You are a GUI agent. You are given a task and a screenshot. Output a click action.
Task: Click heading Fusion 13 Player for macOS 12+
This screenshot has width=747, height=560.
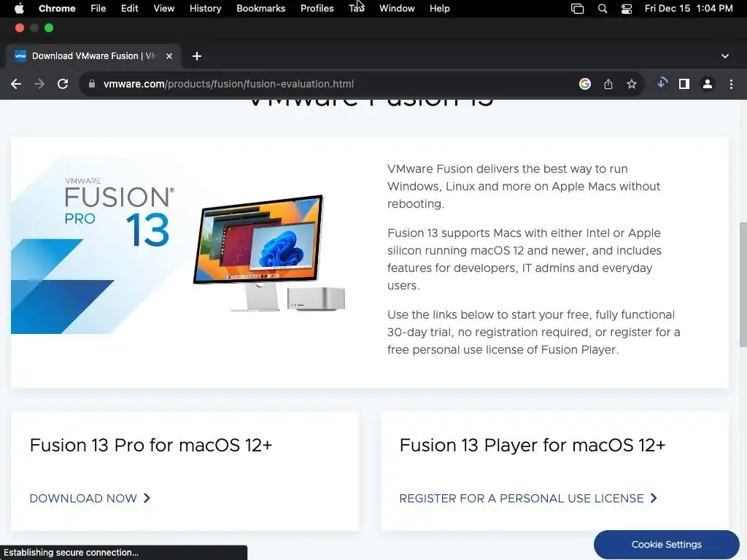point(532,446)
